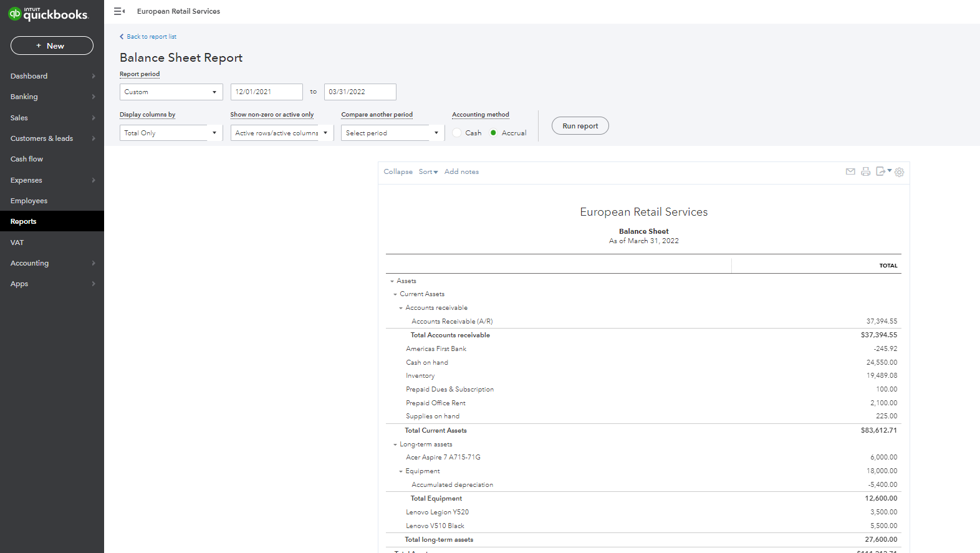Click the email report envelope icon
The width and height of the screenshot is (980, 553).
coord(850,171)
